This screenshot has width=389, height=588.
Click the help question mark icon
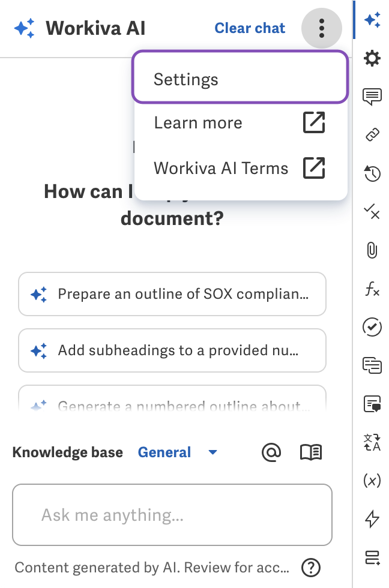click(x=312, y=568)
